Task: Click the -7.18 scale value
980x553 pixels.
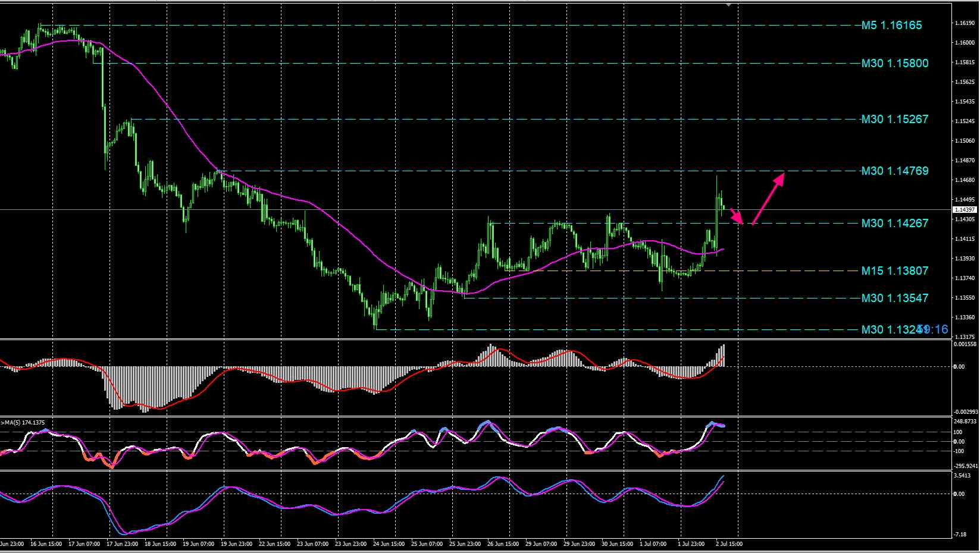Action: click(960, 535)
